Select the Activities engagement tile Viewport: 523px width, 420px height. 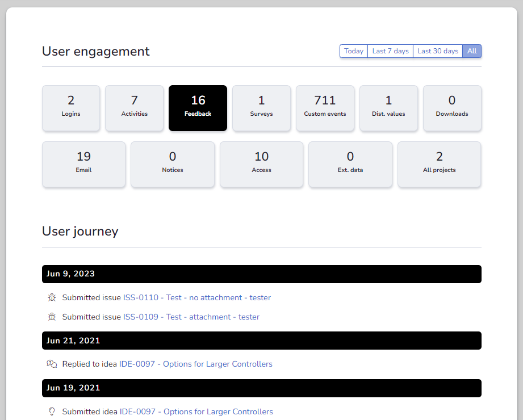135,108
